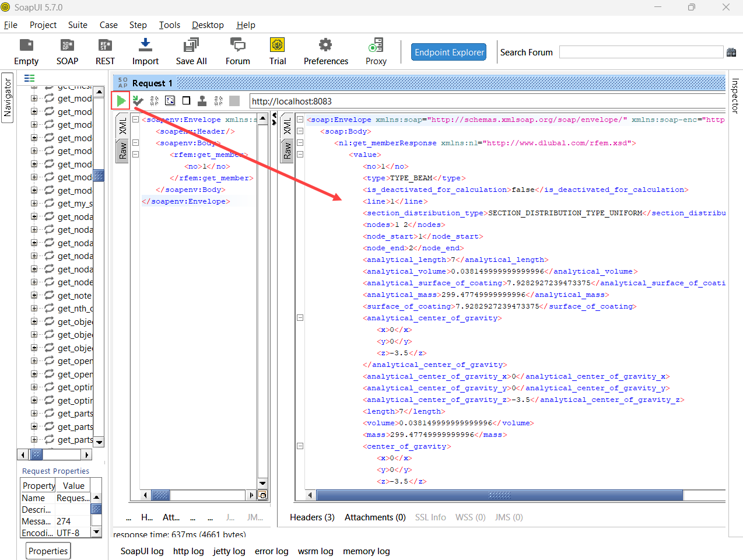Click the Properties button
743x560 pixels.
click(x=48, y=550)
